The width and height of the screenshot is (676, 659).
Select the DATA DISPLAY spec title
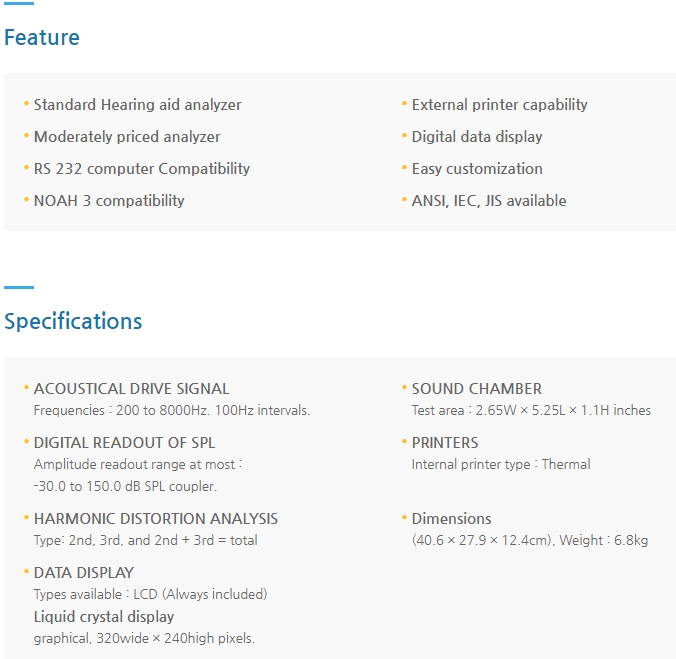point(84,573)
